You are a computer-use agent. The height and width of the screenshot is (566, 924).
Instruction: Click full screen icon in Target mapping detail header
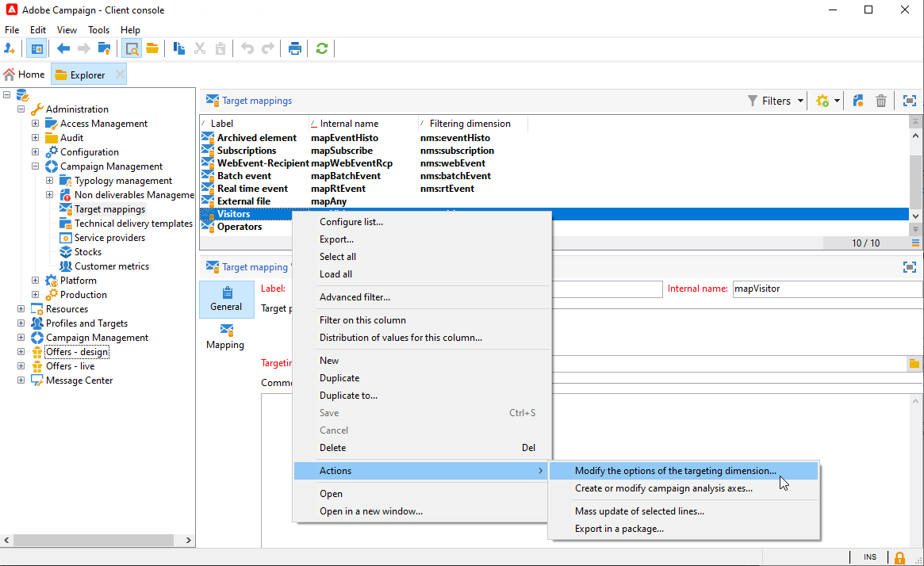pos(910,267)
